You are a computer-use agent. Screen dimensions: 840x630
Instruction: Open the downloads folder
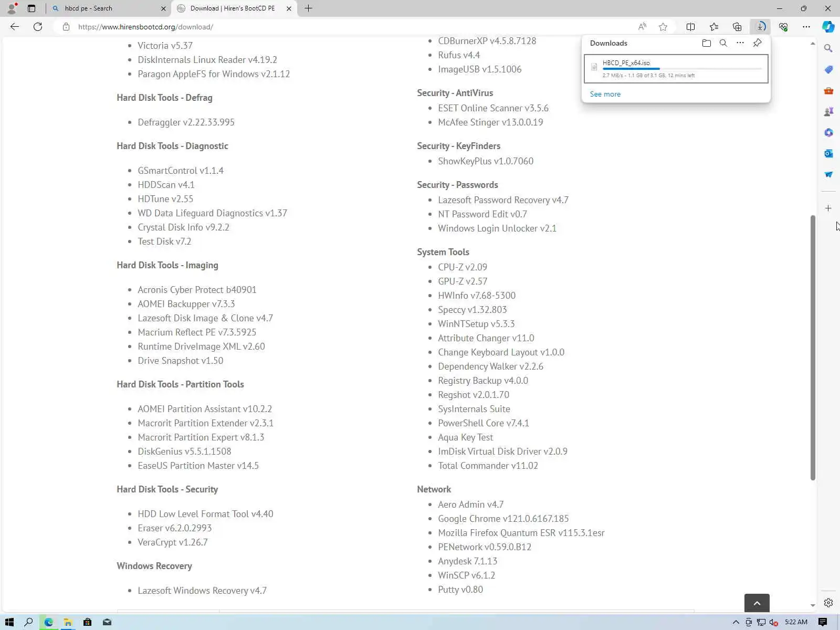(x=707, y=43)
